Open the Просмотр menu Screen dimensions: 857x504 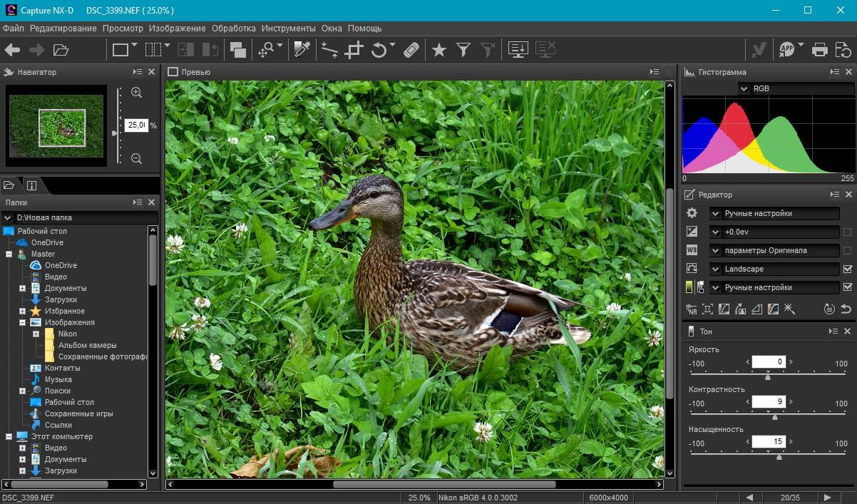(x=123, y=29)
